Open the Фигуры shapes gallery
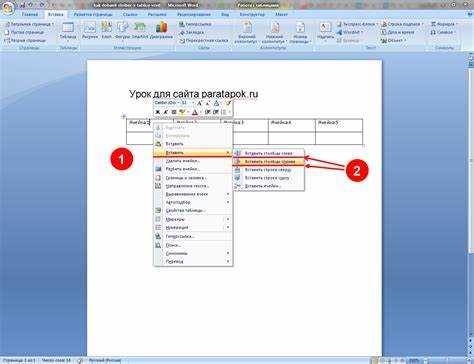The height and width of the screenshot is (364, 474). coord(122,31)
